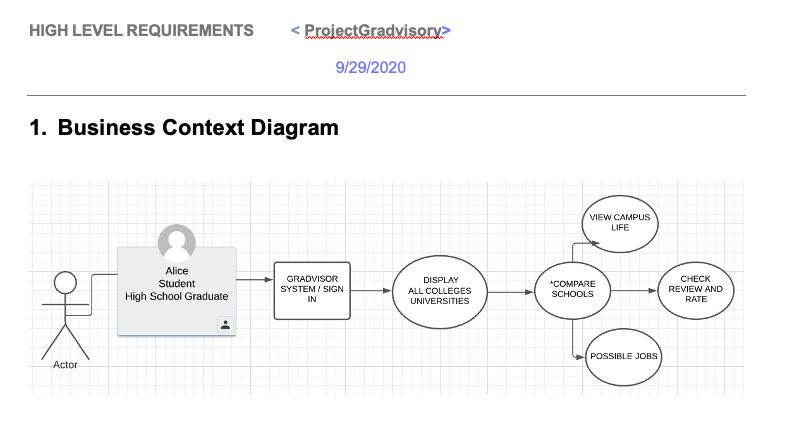
Task: Select the CHECK REVIEW AND RATE ellipse
Action: [695, 290]
